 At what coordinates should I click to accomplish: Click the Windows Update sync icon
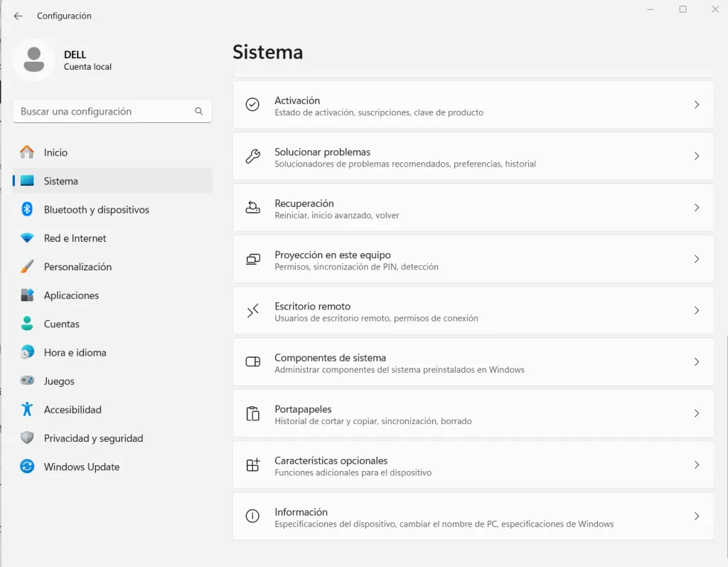27,466
